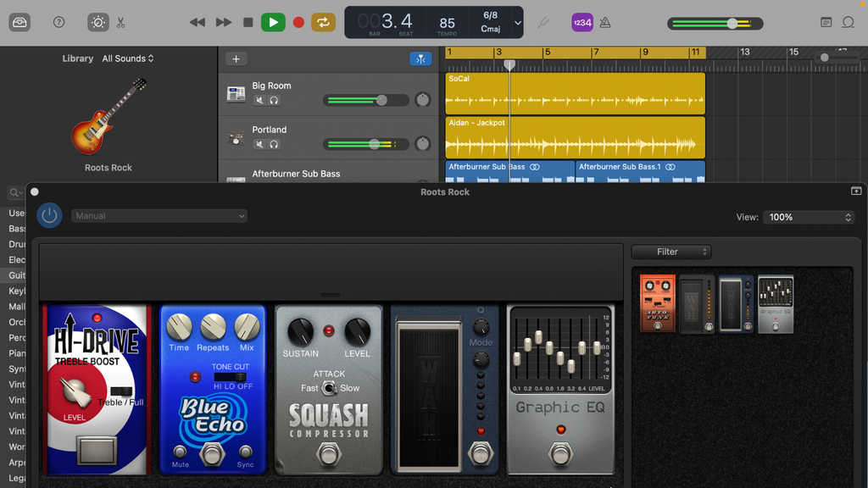Open the Quick Help question mark icon
This screenshot has height=488, width=868.
point(58,22)
